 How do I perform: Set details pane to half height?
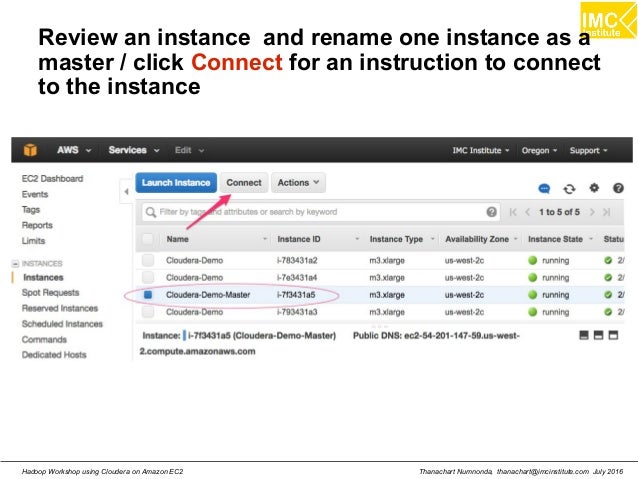598,335
